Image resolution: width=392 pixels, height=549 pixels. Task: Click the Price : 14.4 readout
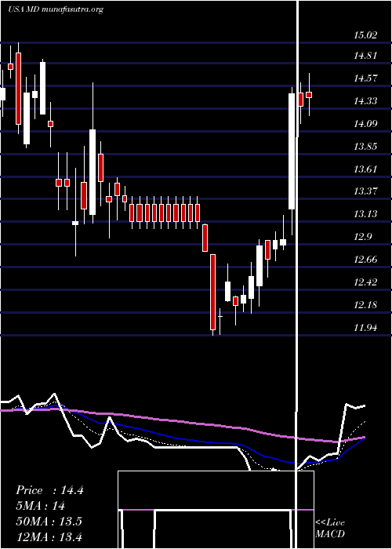49,490
